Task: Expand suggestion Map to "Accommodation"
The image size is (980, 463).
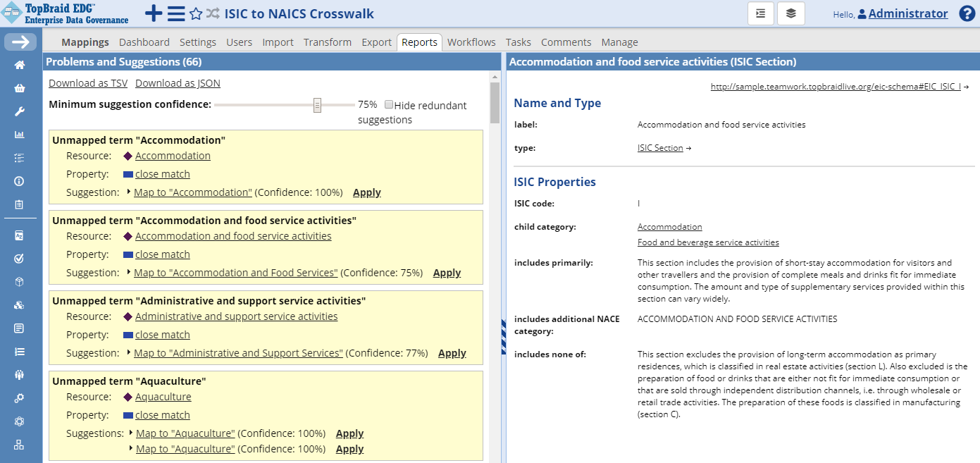Action: [x=130, y=192]
